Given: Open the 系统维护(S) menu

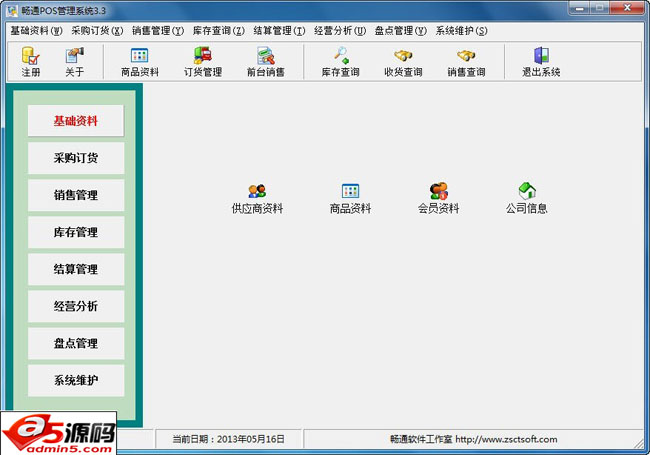Looking at the screenshot, I should (461, 31).
